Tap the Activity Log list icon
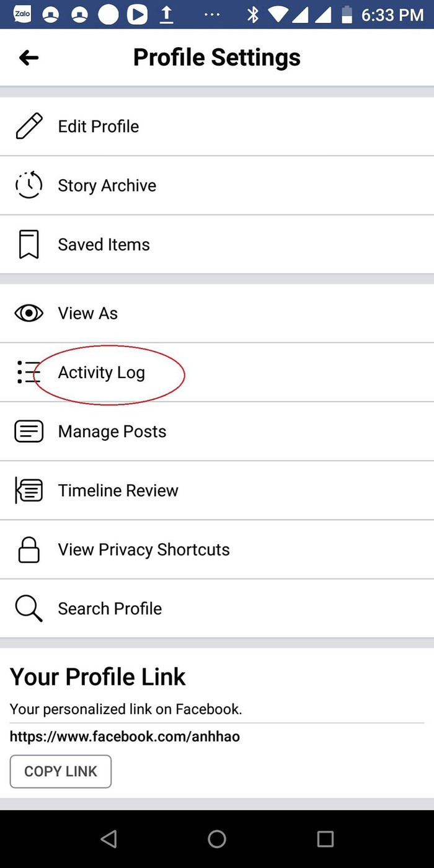434x868 pixels. click(x=29, y=372)
